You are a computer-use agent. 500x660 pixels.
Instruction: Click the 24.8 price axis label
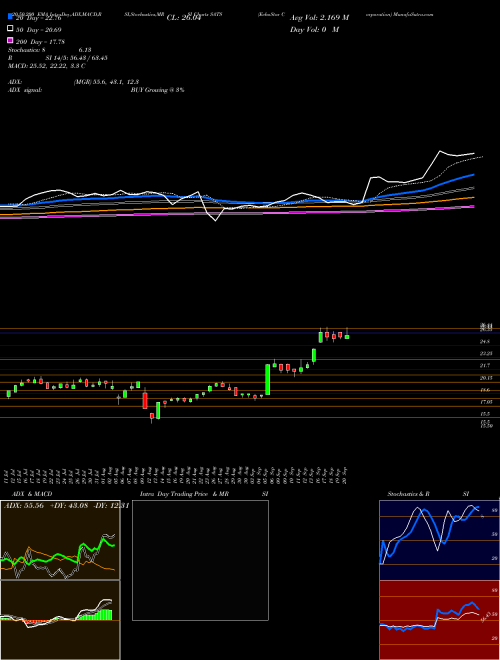coord(485,342)
